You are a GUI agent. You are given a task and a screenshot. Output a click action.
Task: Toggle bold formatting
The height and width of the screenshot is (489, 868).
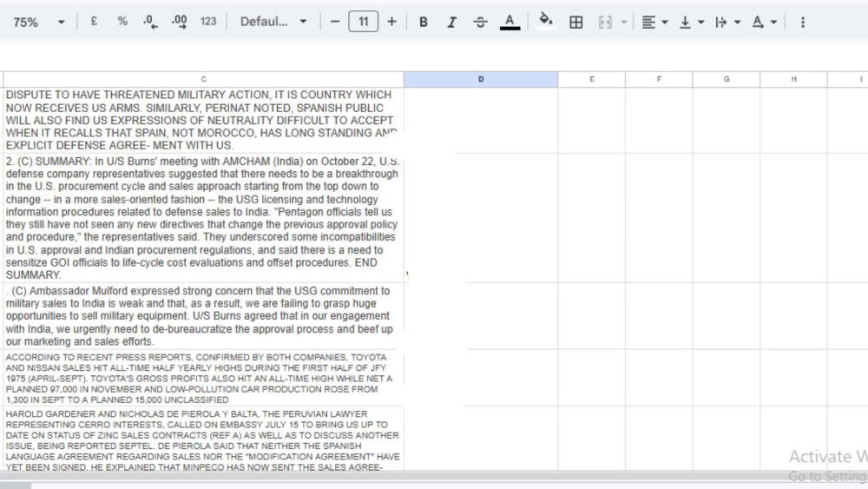tap(424, 22)
